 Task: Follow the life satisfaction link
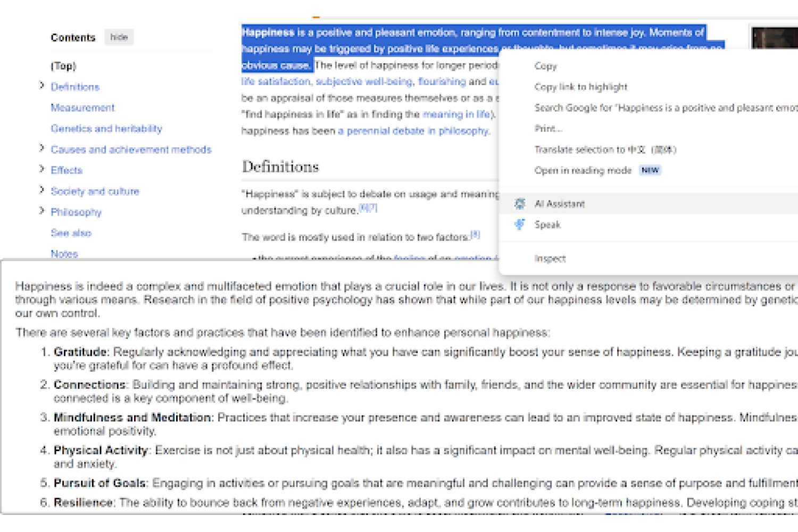point(276,81)
